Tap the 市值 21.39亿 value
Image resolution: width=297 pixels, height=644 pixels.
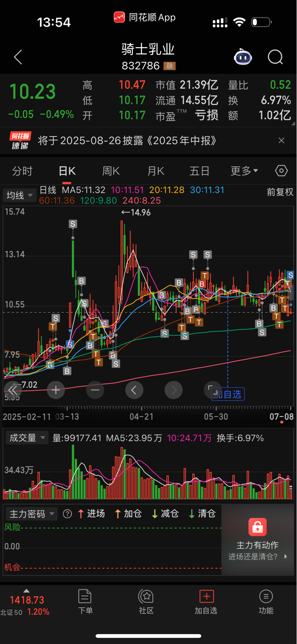click(187, 85)
